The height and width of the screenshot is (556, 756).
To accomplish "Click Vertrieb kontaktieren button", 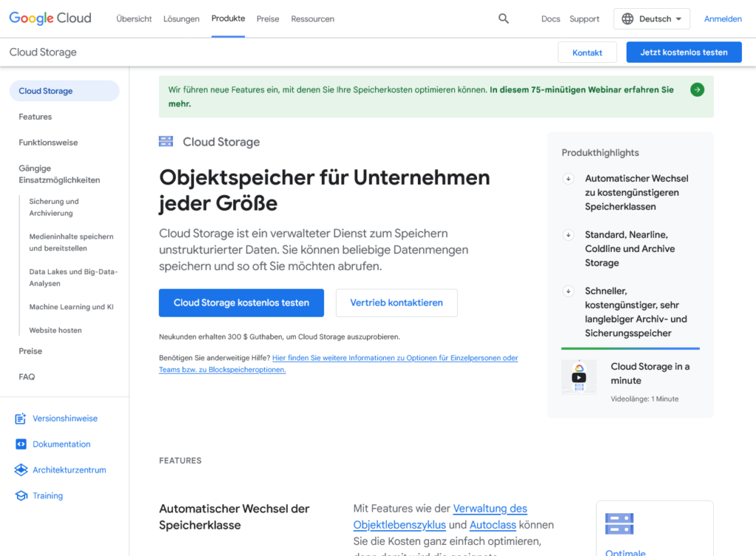I will click(396, 303).
